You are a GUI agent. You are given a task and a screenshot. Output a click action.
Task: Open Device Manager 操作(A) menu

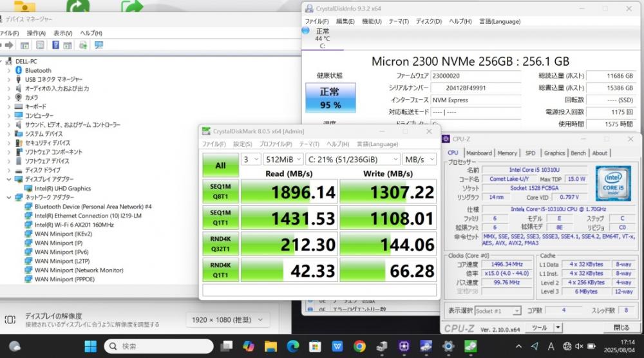tap(36, 33)
